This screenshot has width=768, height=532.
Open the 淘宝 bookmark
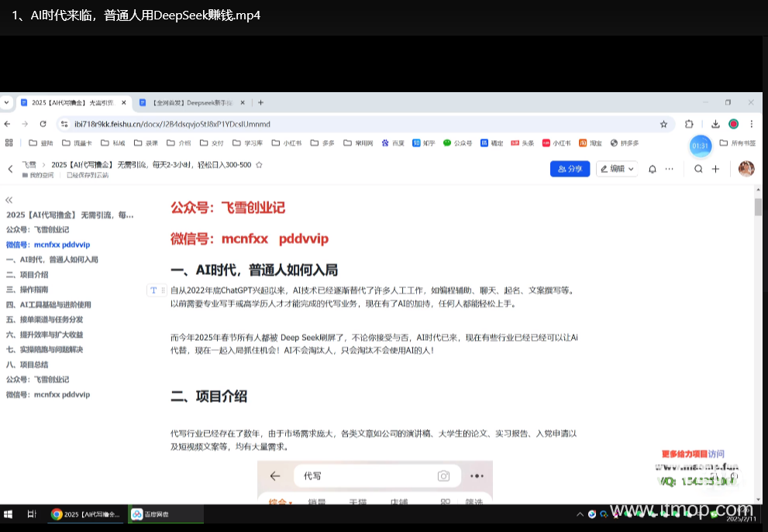coord(591,143)
